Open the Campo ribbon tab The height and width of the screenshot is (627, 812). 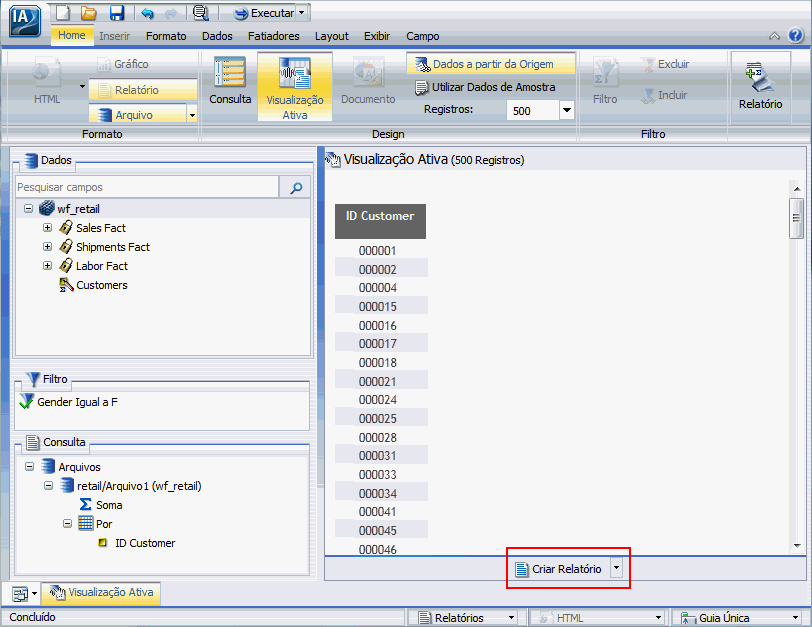(422, 36)
